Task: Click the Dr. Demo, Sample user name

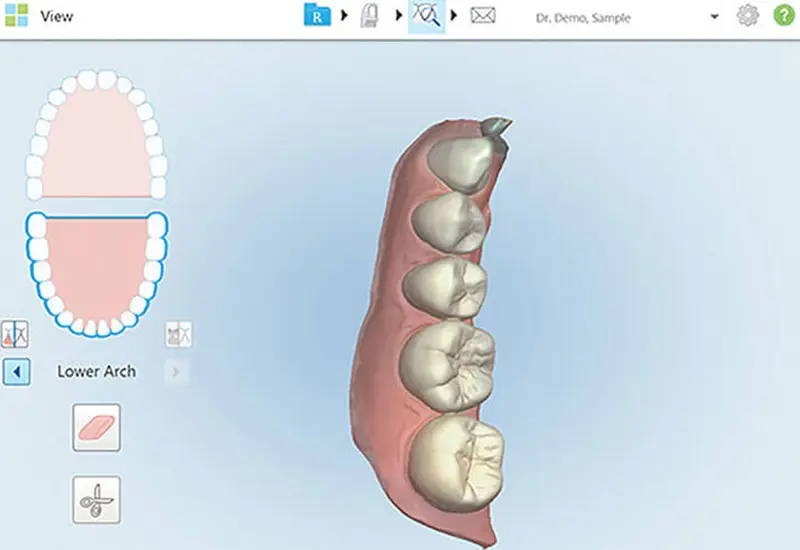Action: click(x=583, y=18)
